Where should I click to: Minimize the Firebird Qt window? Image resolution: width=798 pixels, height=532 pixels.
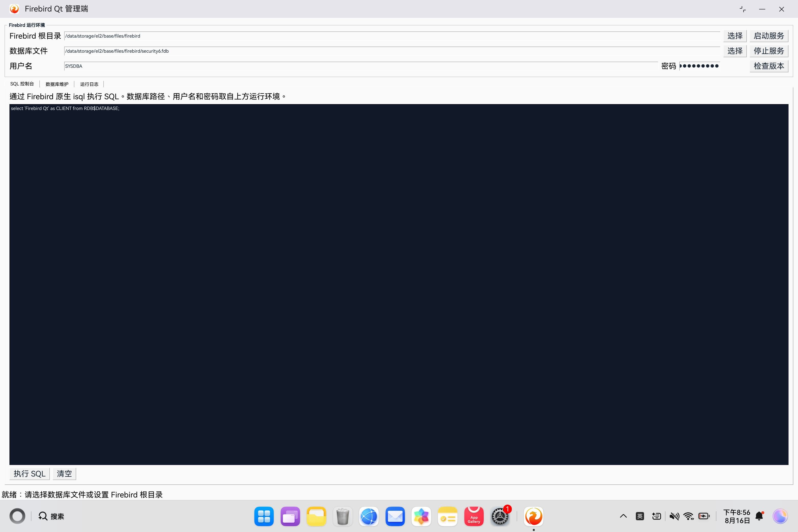tap(762, 9)
